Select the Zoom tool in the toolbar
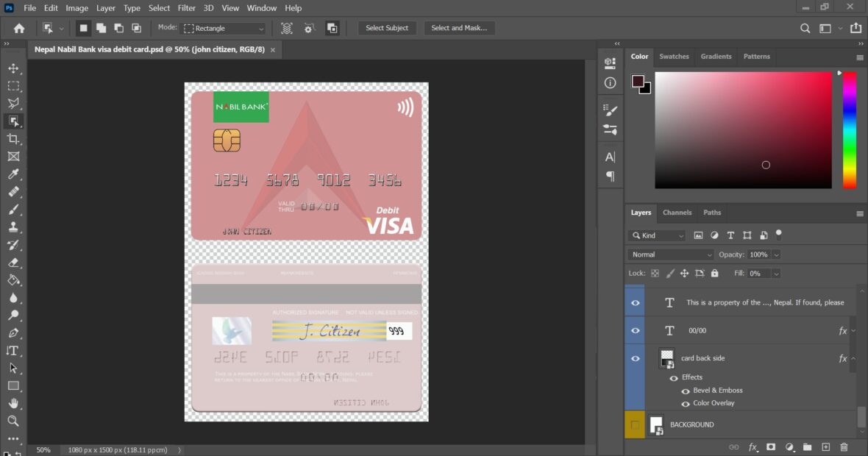Screen dimensions: 868x456 [13, 421]
